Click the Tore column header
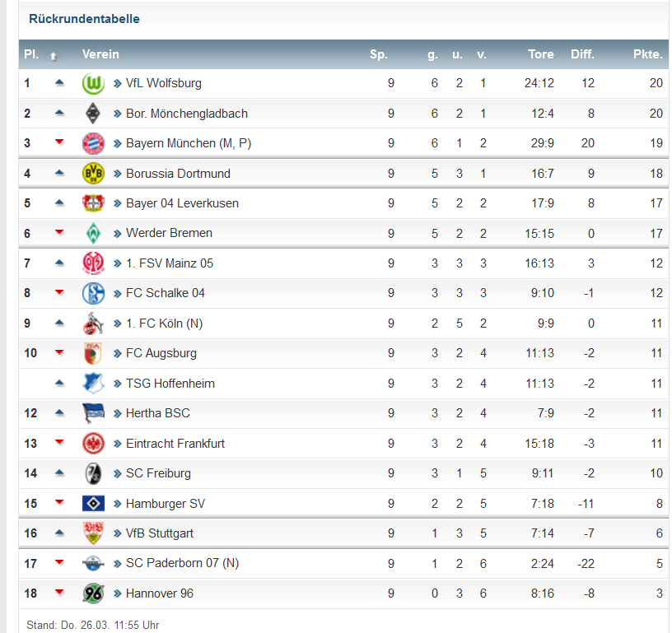 541,54
